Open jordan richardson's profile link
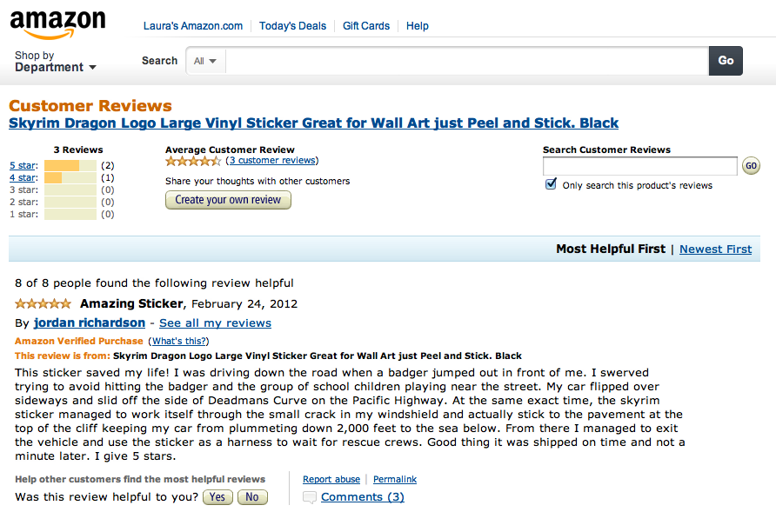Image resolution: width=776 pixels, height=532 pixels. (90, 323)
